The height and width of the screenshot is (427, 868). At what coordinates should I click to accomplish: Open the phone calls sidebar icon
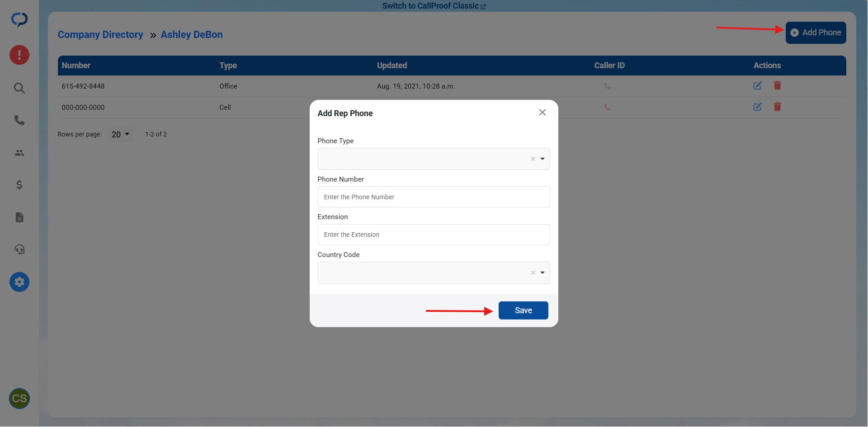point(19,120)
